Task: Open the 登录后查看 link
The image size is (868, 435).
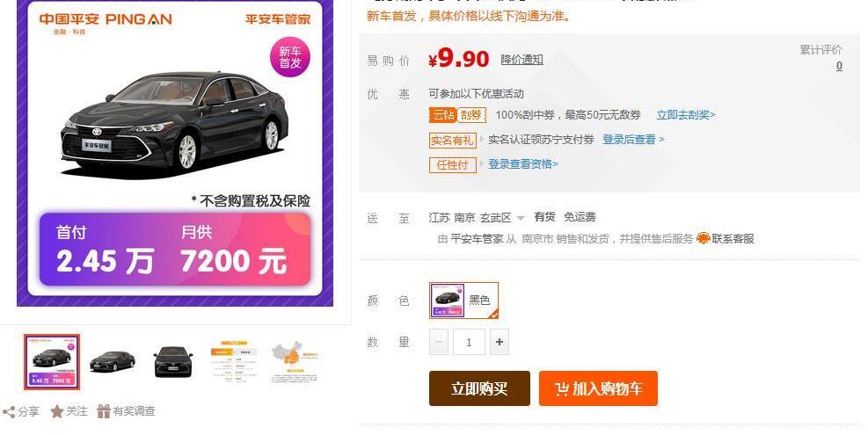Action: tap(633, 140)
